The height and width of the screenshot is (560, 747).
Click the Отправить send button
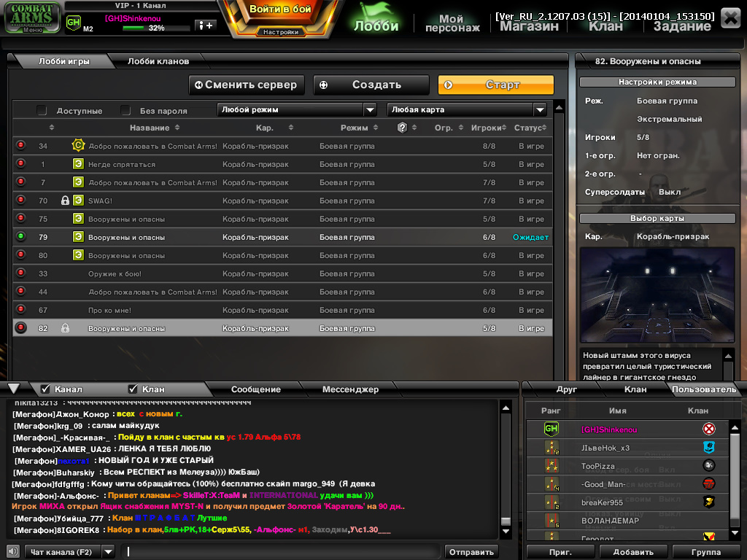[x=471, y=551]
